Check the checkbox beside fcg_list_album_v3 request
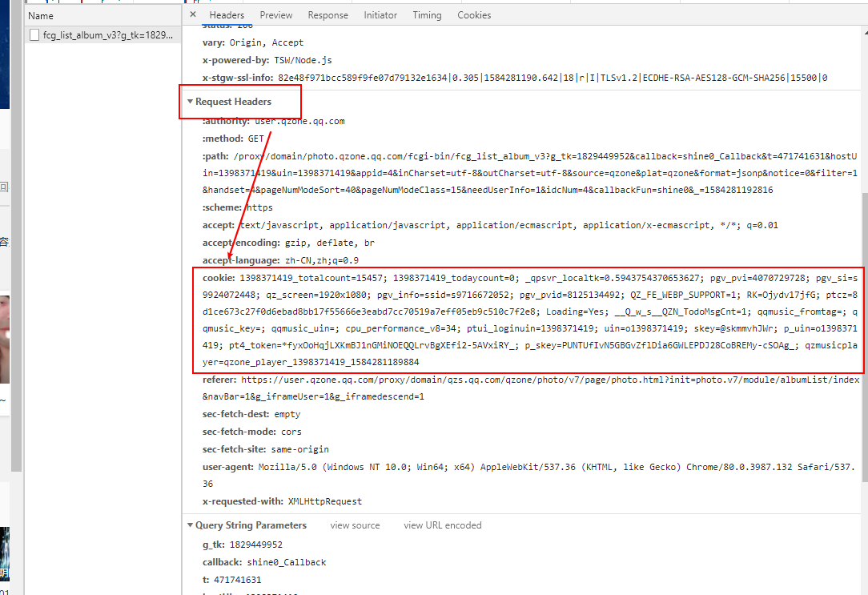 pyautogui.click(x=34, y=34)
